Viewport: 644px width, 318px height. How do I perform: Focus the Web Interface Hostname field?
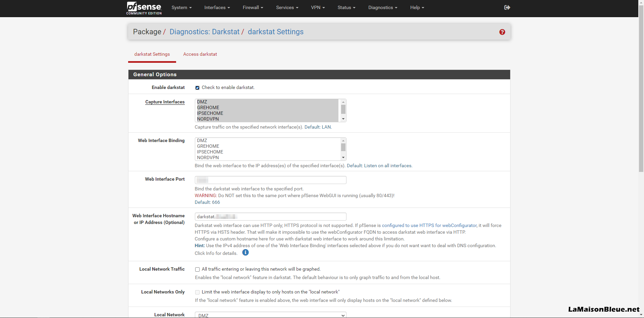(270, 217)
